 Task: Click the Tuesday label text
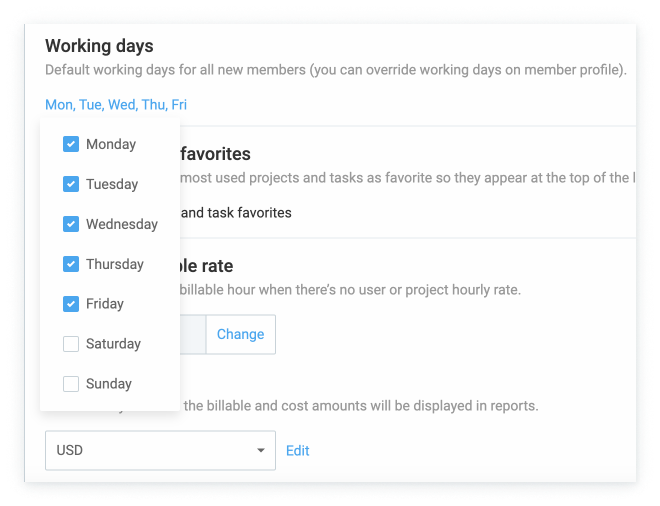pyautogui.click(x=112, y=184)
